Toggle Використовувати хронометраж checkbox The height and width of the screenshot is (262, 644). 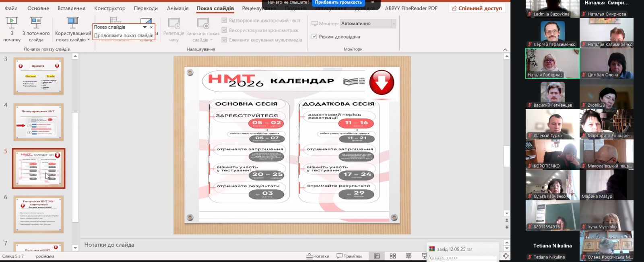pos(224,30)
